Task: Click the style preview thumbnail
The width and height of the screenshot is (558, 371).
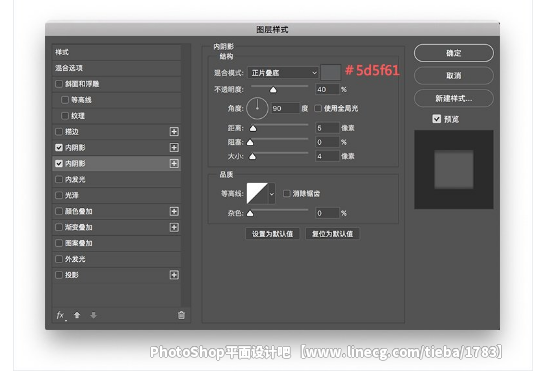Action: coord(454,169)
